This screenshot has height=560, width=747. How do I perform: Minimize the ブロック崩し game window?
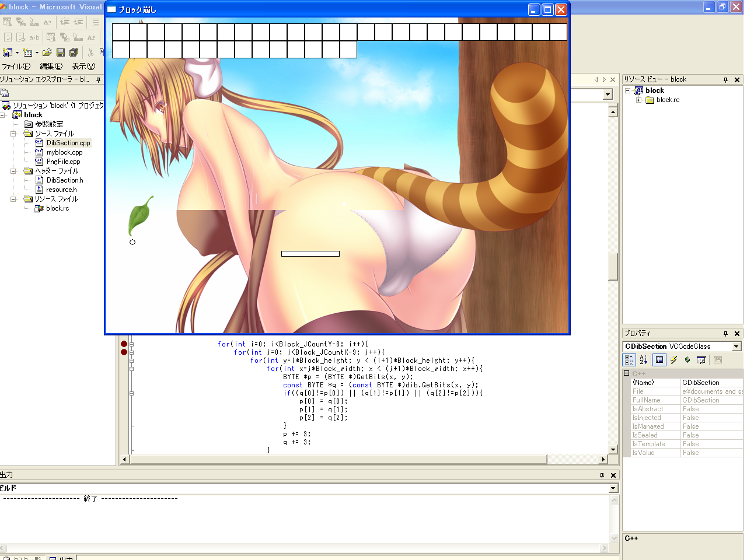(x=534, y=9)
